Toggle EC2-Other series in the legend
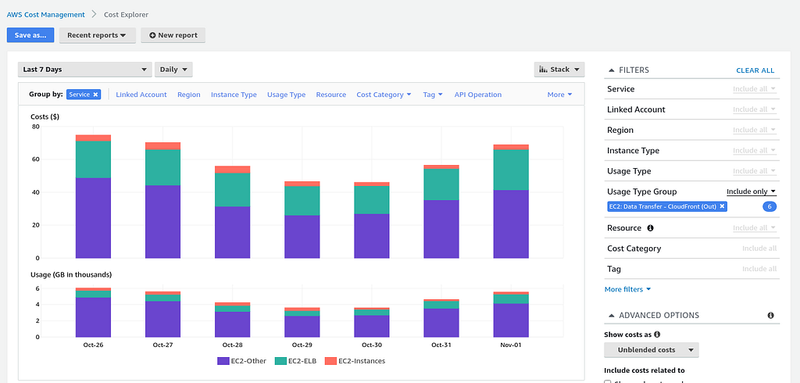 (x=242, y=361)
